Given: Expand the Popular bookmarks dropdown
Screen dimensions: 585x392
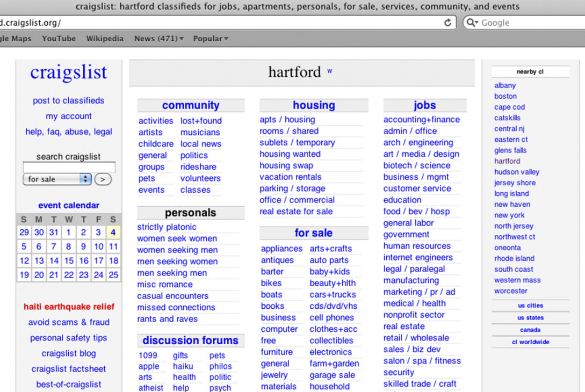Looking at the screenshot, I should point(211,39).
